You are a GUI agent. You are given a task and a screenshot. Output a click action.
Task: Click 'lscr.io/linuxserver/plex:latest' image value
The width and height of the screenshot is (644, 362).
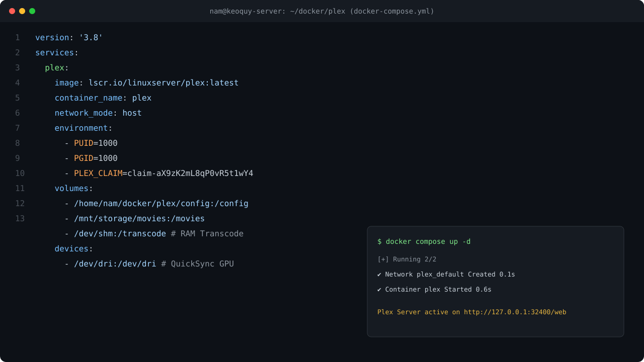[164, 83]
